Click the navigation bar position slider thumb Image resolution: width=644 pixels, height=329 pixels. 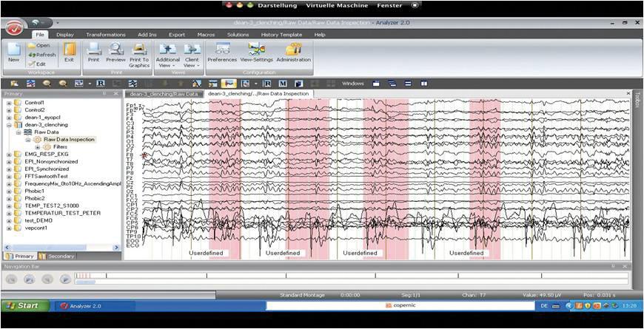(86, 282)
